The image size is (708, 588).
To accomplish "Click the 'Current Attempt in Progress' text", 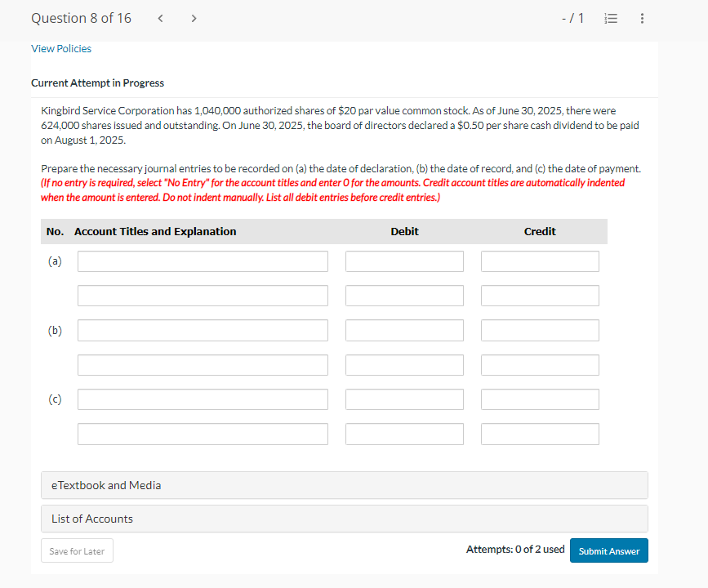I will 97,83.
